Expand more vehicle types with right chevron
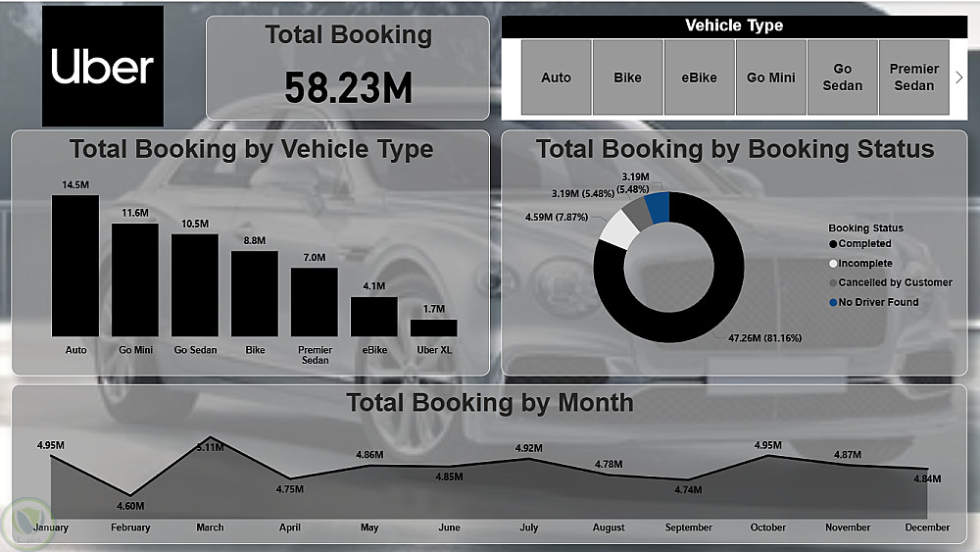The height and width of the screenshot is (552, 980). tap(959, 77)
